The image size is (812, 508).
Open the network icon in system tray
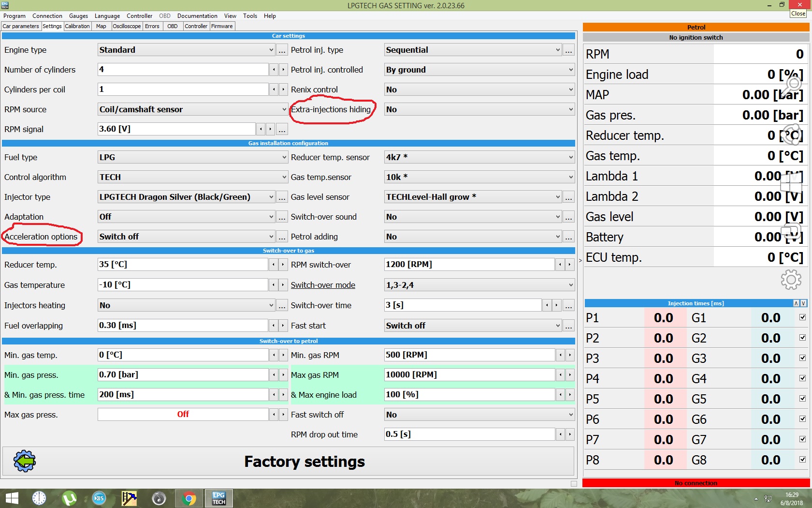tap(768, 499)
